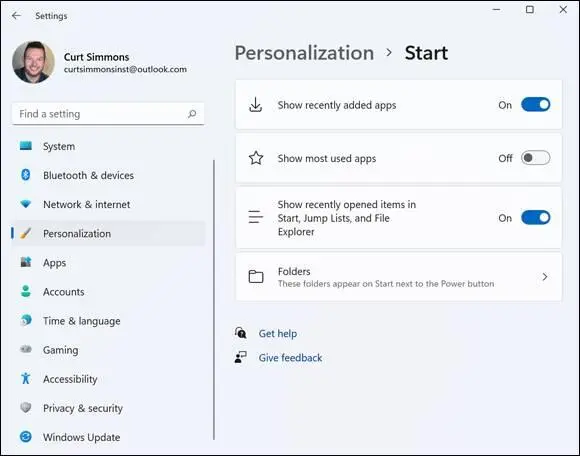Screen dimensions: 580x456
Task: Turn off Show recently added apps
Action: (535, 105)
